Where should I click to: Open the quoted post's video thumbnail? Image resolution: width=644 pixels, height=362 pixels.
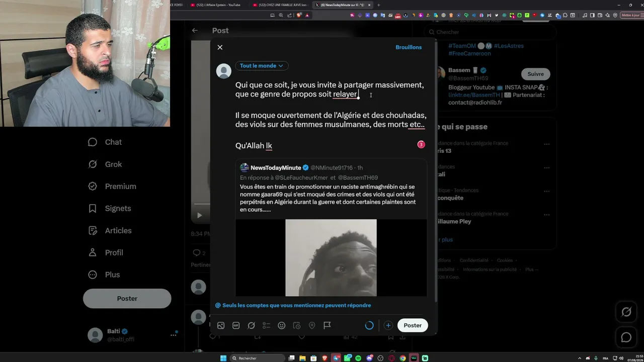tap(331, 258)
